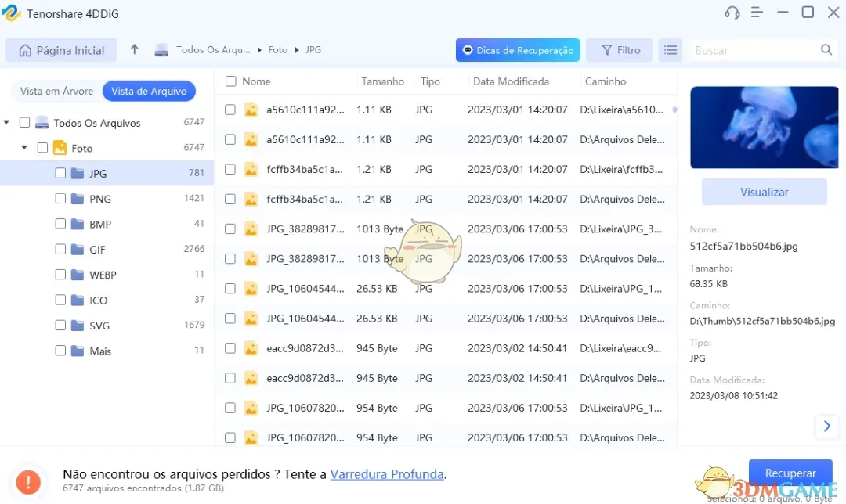The width and height of the screenshot is (846, 504).
Task: Toggle the list view layout icon
Action: click(x=670, y=49)
